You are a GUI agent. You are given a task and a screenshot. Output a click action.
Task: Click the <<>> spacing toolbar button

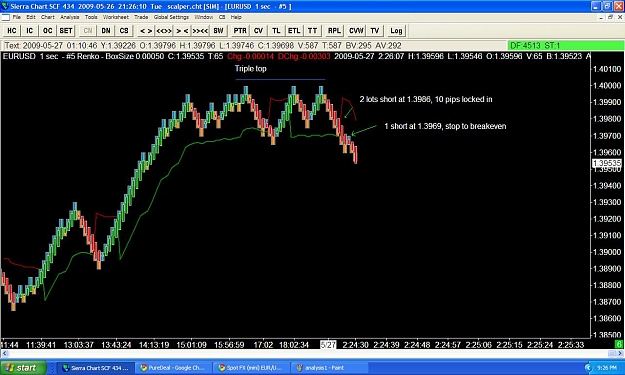tap(164, 31)
